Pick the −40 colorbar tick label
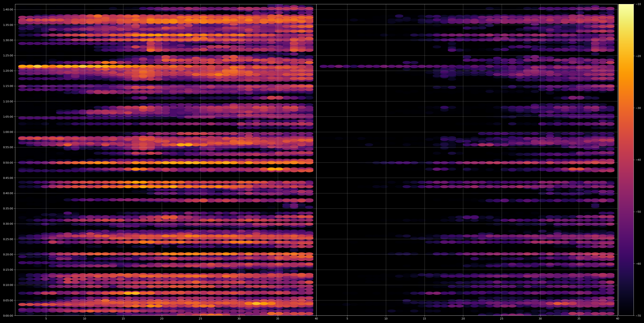Image resolution: width=644 pixels, height=323 pixels. (x=639, y=160)
